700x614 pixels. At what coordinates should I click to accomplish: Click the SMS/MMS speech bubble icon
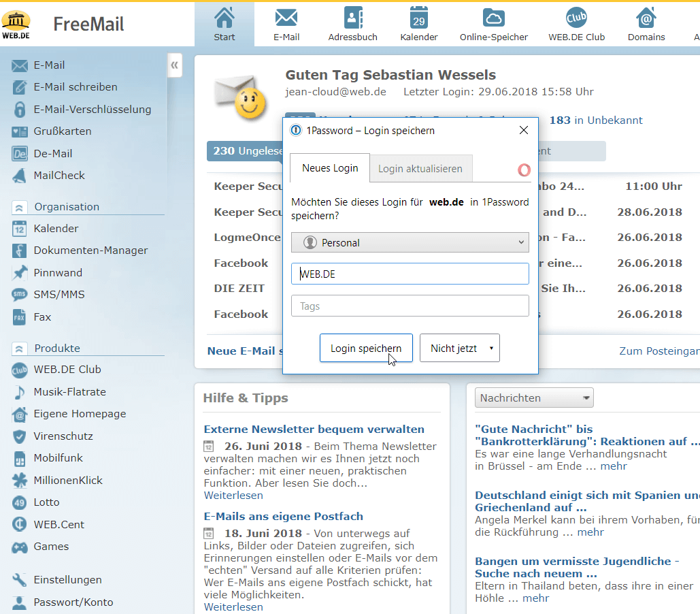[x=20, y=295]
